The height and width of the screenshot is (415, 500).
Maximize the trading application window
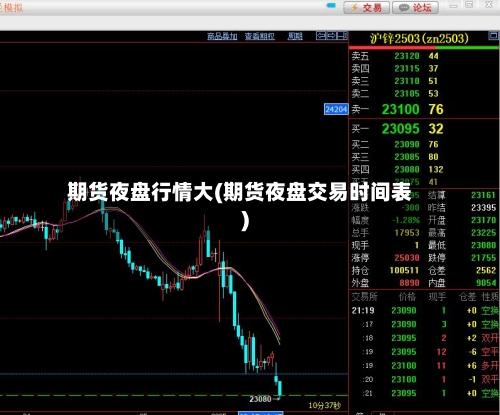tap(469, 5)
